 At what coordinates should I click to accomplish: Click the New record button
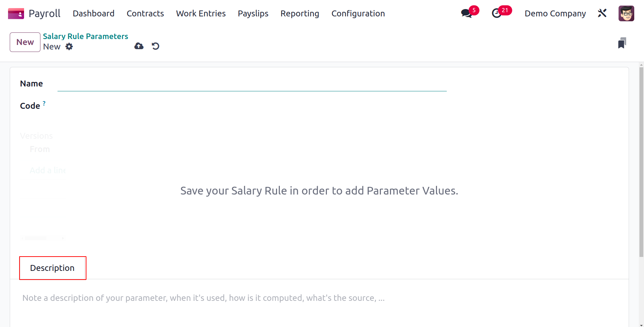pos(25,42)
